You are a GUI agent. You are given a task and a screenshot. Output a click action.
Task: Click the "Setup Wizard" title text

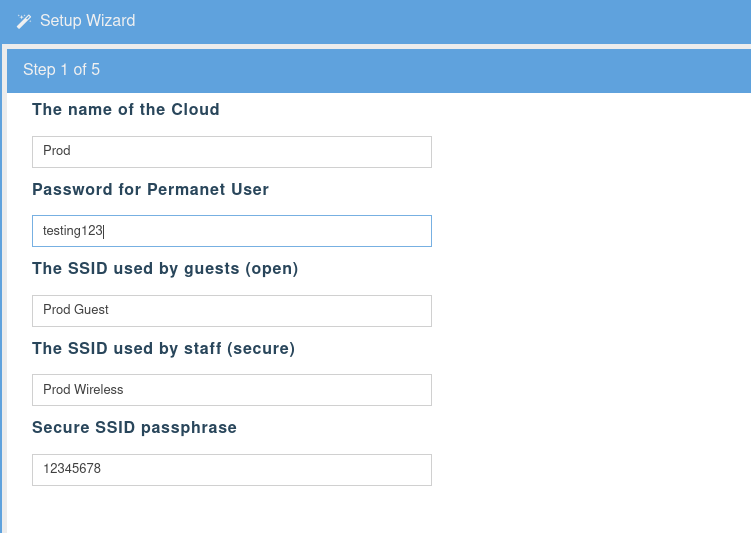coord(87,21)
